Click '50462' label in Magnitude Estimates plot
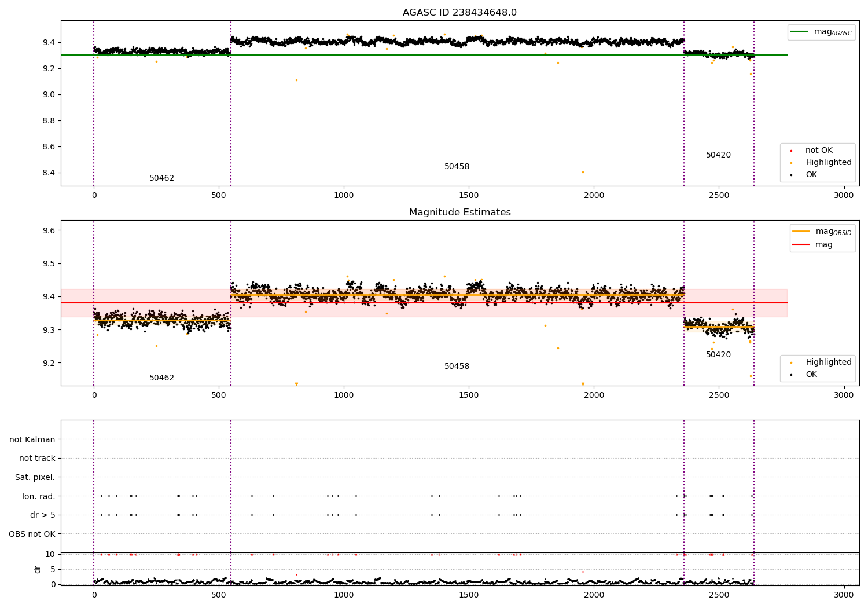Image resolution: width=868 pixels, height=608 pixels. [162, 378]
